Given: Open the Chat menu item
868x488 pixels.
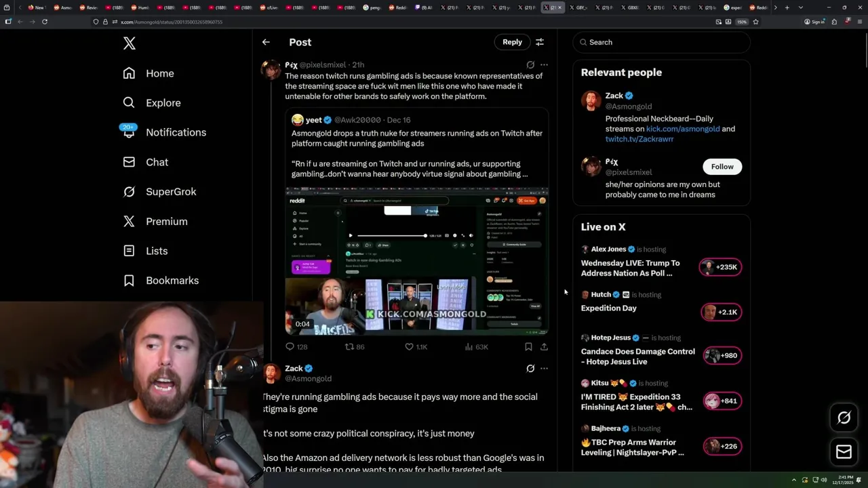Looking at the screenshot, I should 146,162.
